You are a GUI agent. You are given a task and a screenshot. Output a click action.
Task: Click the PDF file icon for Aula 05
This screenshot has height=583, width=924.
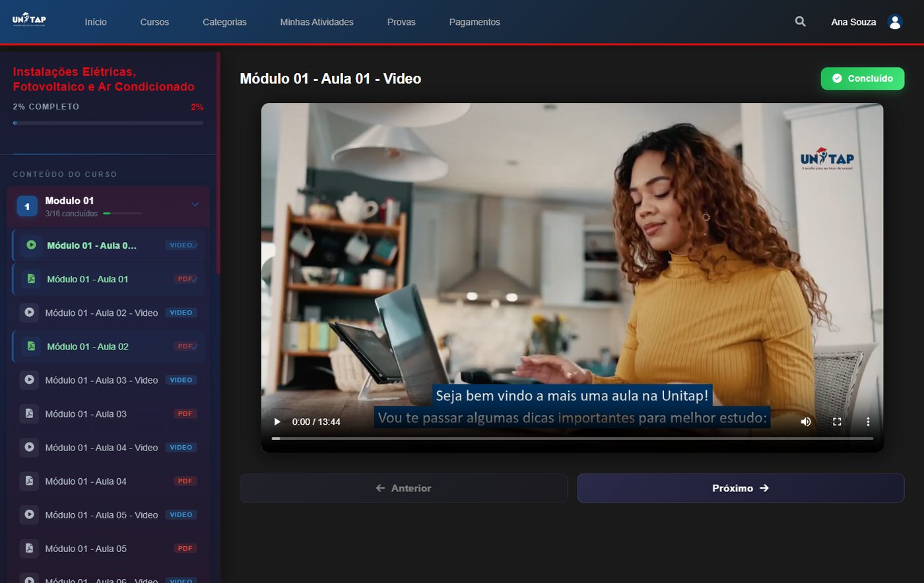(x=29, y=548)
